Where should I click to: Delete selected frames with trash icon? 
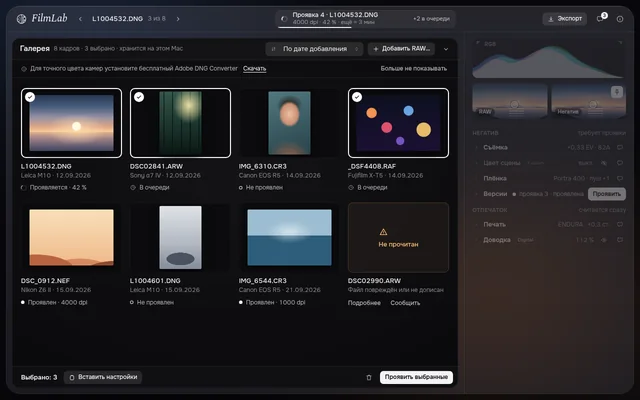pyautogui.click(x=369, y=378)
